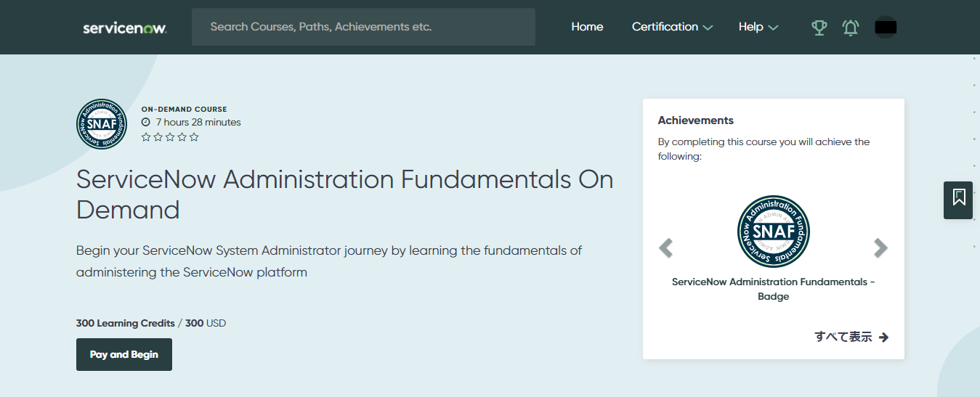
Task: Open the notifications bell icon
Action: [850, 28]
